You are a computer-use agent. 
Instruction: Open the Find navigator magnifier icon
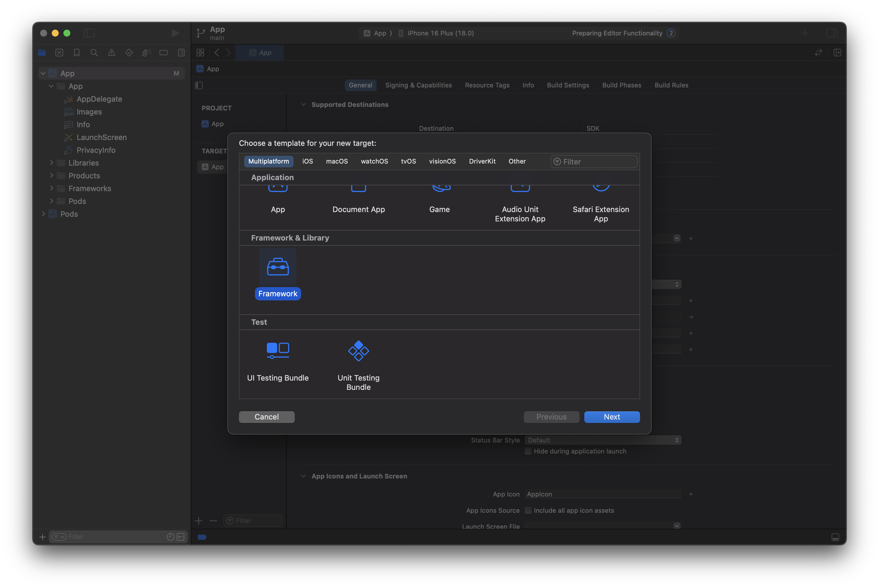[x=94, y=53]
